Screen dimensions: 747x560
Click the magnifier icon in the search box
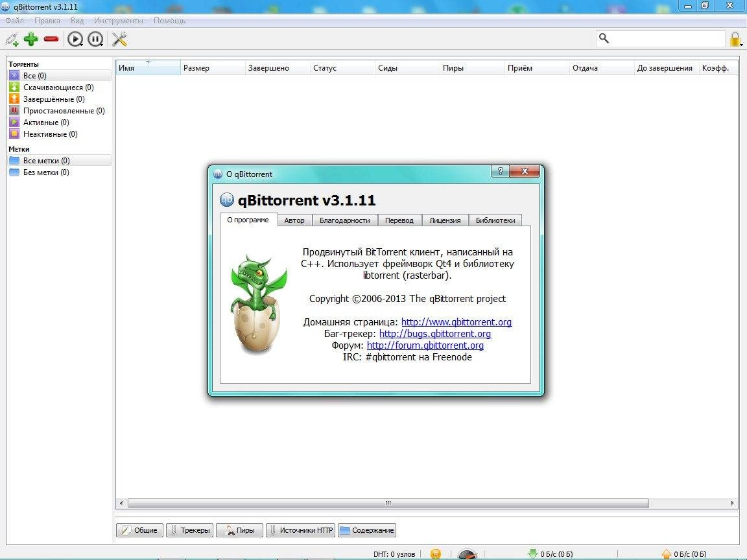[x=604, y=38]
